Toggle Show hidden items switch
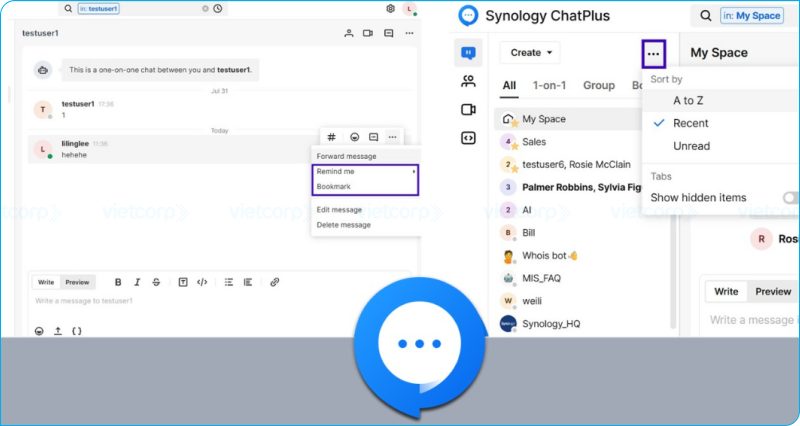The height and width of the screenshot is (426, 800). [791, 197]
